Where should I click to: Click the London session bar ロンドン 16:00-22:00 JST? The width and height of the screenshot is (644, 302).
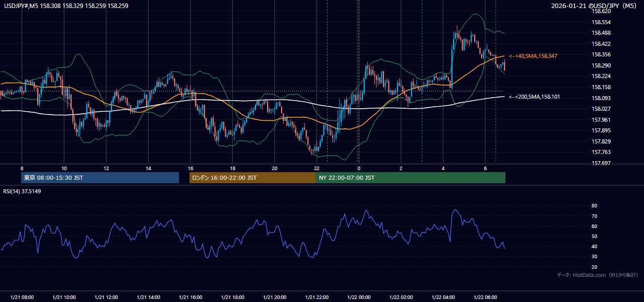point(252,178)
